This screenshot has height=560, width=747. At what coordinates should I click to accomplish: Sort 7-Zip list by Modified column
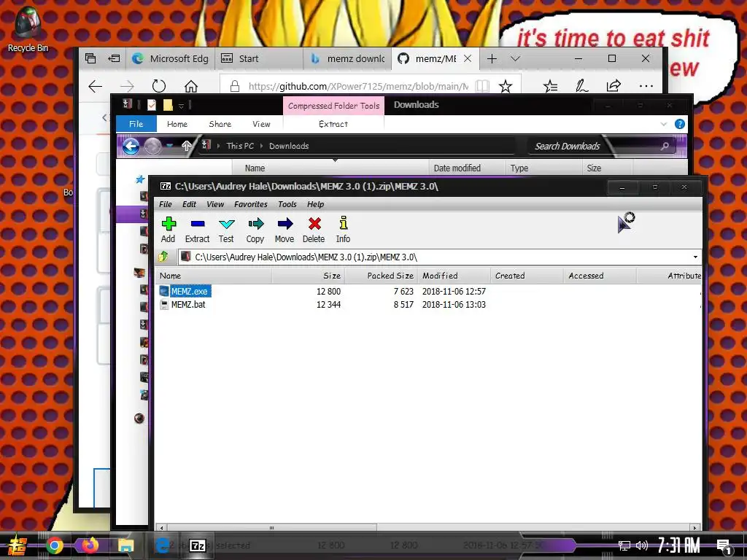tap(454, 276)
